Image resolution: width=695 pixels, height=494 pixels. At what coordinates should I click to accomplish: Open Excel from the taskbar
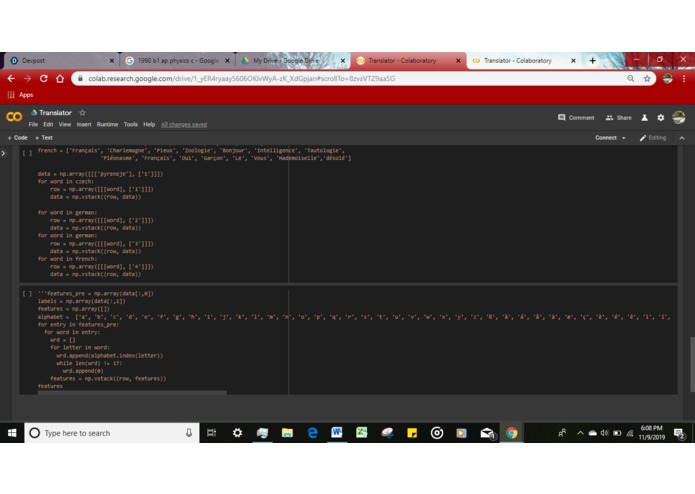point(362,432)
